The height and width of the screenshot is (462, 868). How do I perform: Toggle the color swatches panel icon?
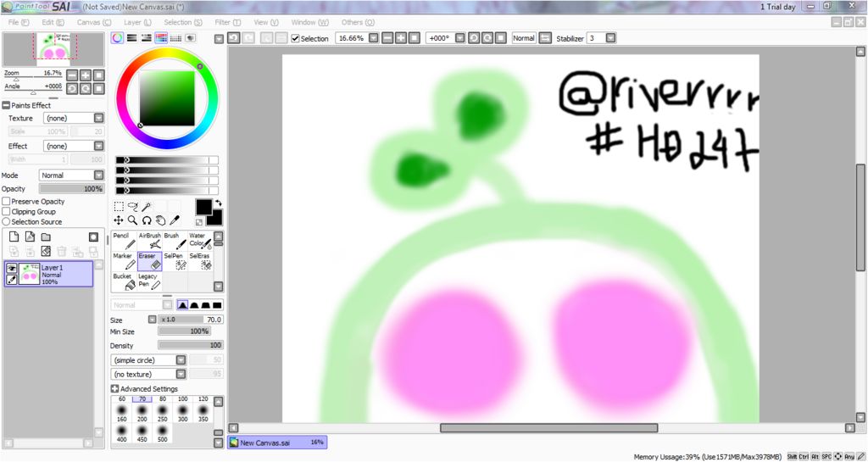(x=175, y=38)
